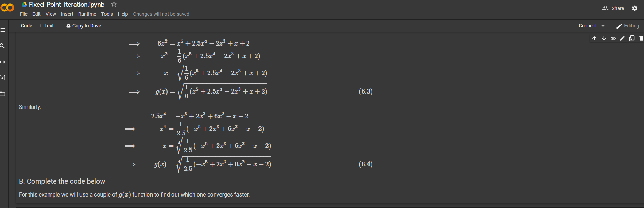Image resolution: width=644 pixels, height=208 pixels.
Task: Open the search panel in the sidebar
Action: 3,46
